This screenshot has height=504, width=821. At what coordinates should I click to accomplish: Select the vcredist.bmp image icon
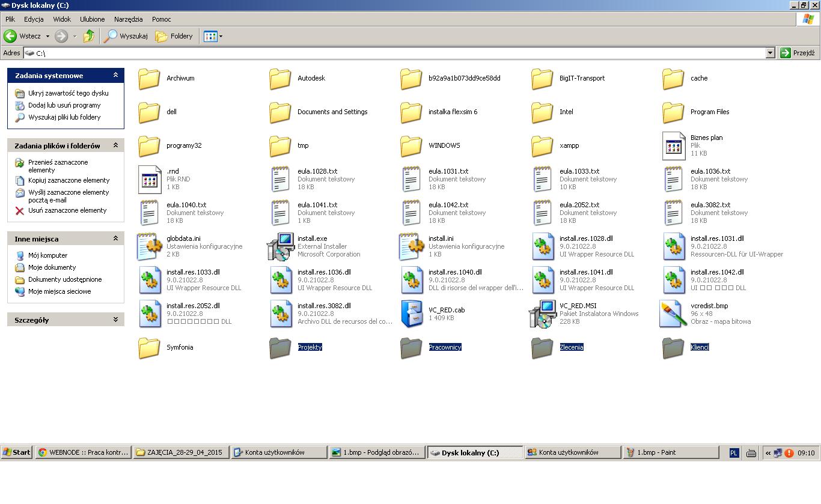(673, 314)
